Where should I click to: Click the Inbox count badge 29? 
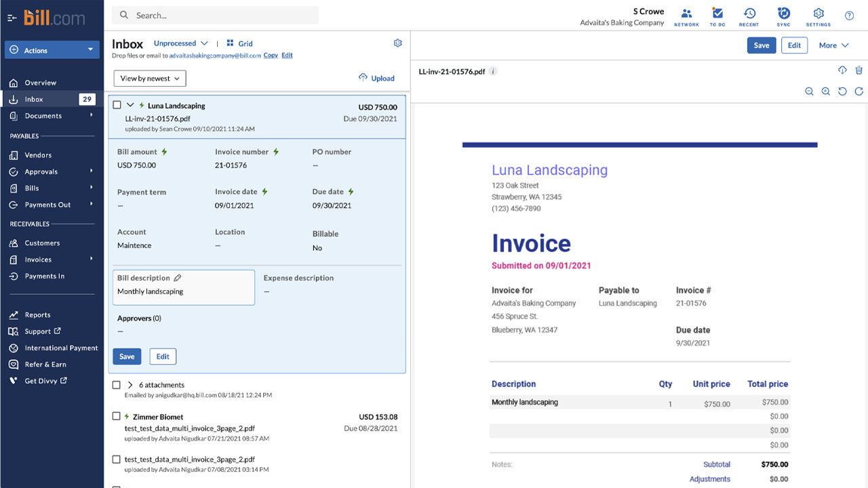[x=87, y=99]
